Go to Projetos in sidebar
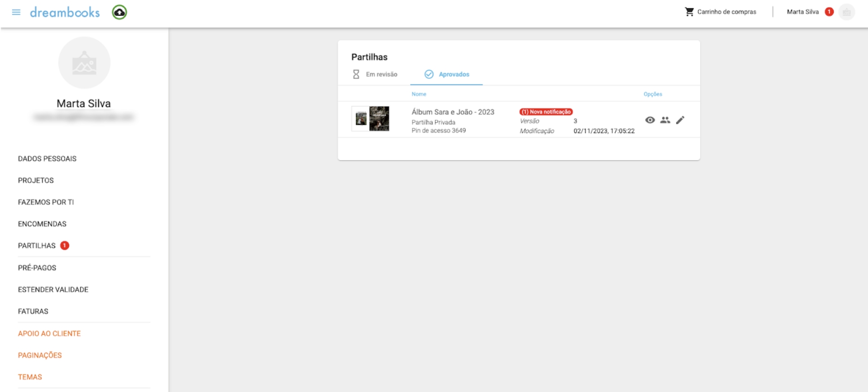This screenshot has width=868, height=392. click(36, 180)
